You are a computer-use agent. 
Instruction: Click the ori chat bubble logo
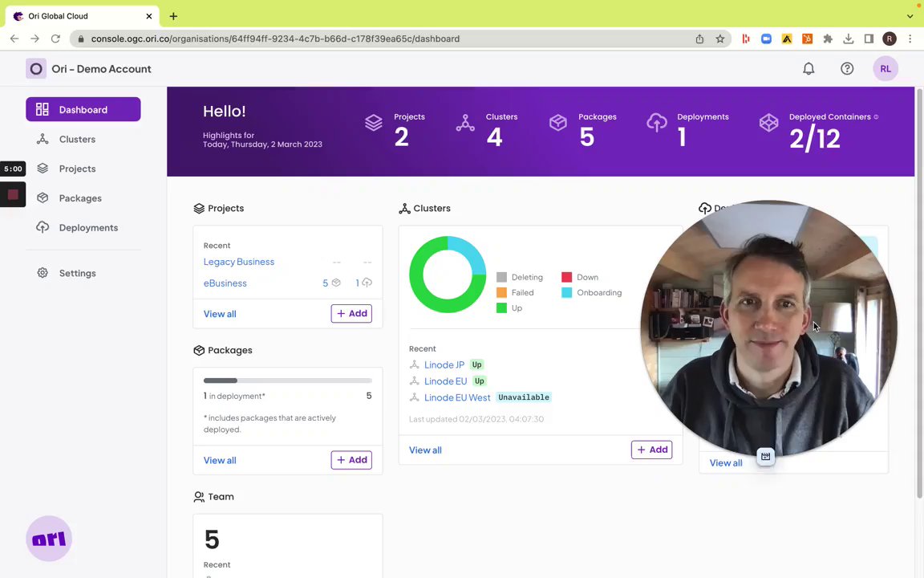point(49,539)
